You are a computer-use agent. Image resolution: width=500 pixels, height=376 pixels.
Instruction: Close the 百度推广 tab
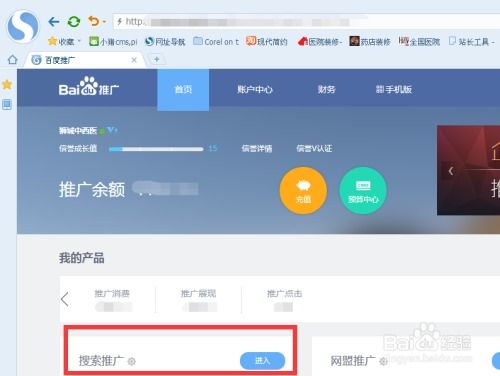point(134,60)
